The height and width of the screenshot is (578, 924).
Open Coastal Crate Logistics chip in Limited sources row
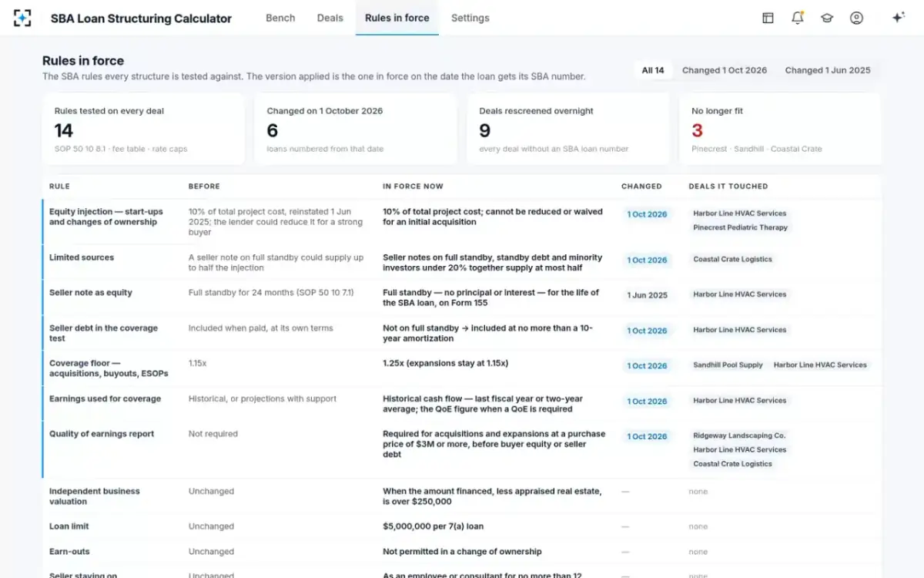(732, 259)
